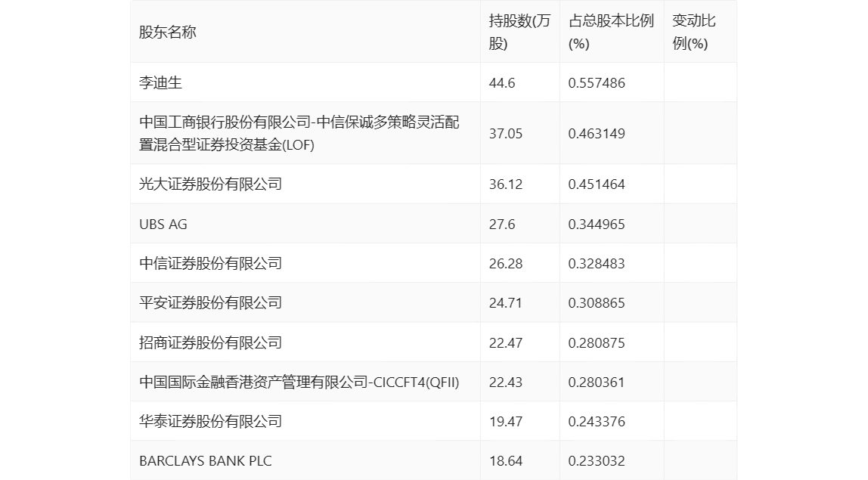868x480 pixels.
Task: Select holding value 22.43
Action: tap(505, 382)
